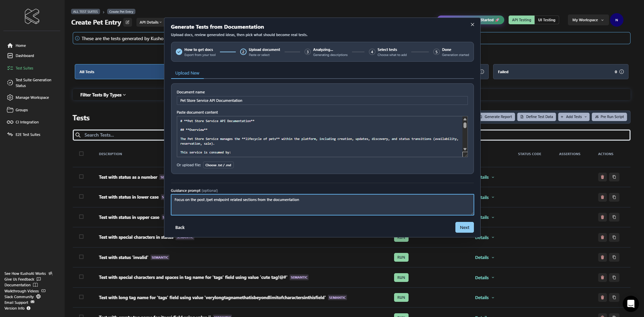Viewport: 644px width, 317px height.
Task: Open the Add Tests dropdown
Action: (574, 117)
